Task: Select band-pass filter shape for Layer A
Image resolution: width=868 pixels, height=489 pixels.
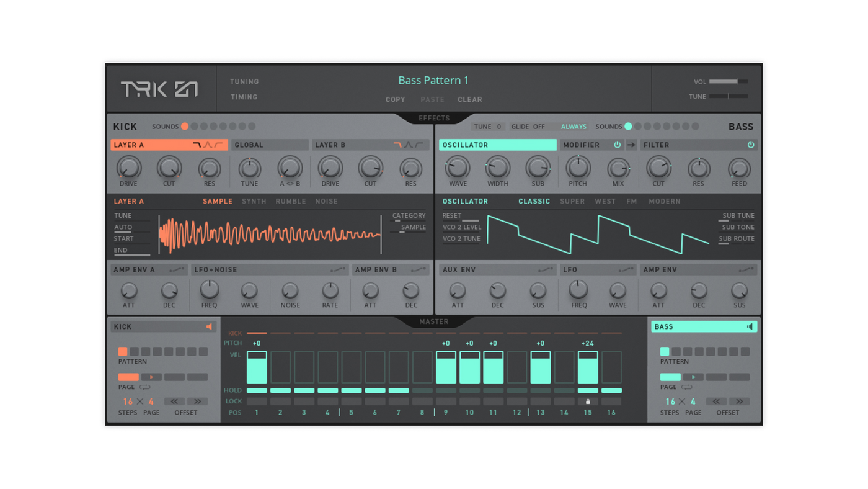Action: pos(208,145)
